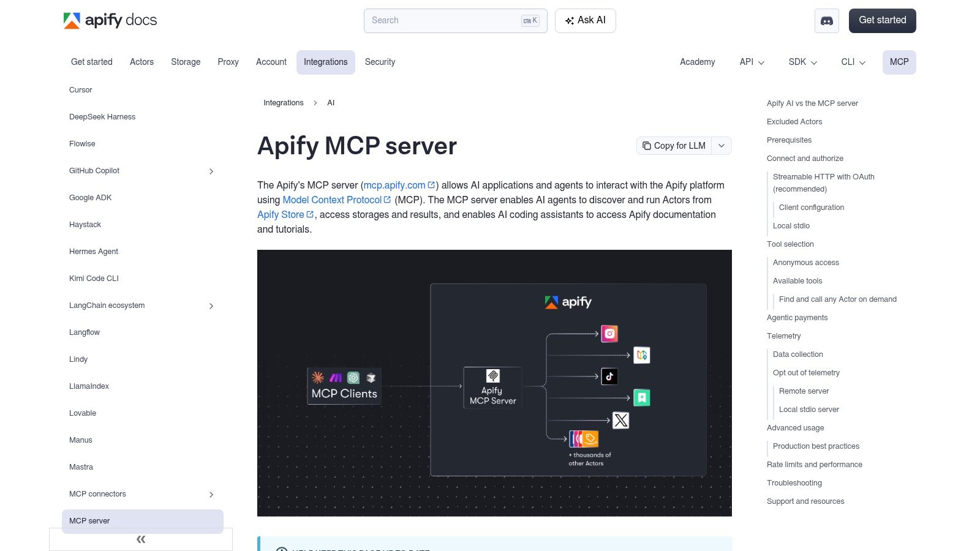Image resolution: width=980 pixels, height=551 pixels.
Task: Expand the GitHub Copilot sidebar section
Action: point(211,171)
